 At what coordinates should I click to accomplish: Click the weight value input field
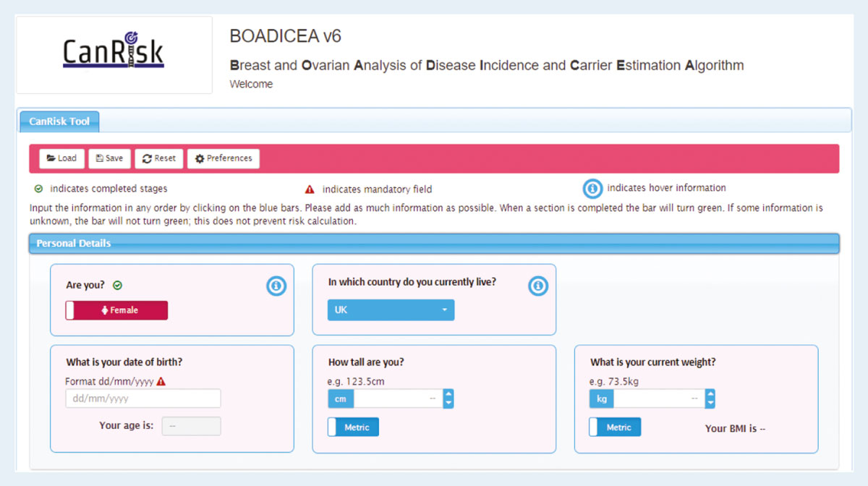point(660,398)
